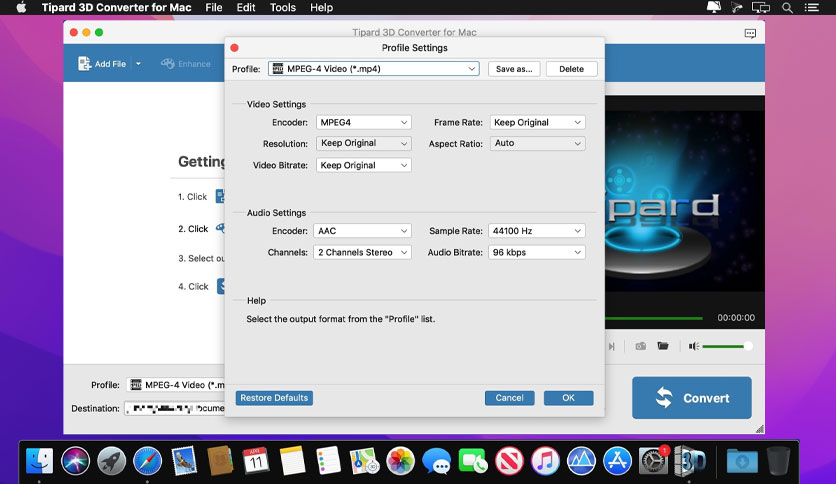Open the snapshot folder icon
The image size is (836, 484).
click(x=663, y=346)
